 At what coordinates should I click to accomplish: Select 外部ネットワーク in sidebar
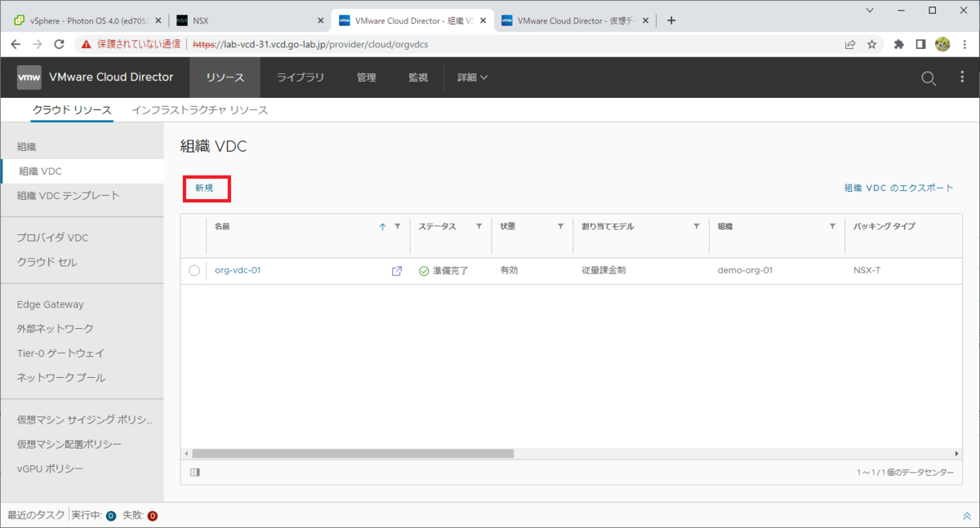55,328
